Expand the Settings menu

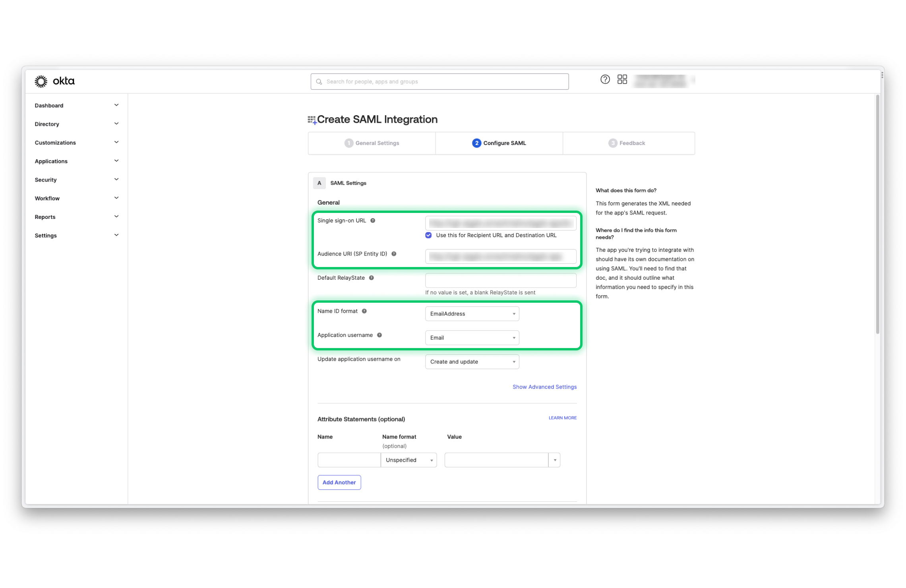click(76, 236)
